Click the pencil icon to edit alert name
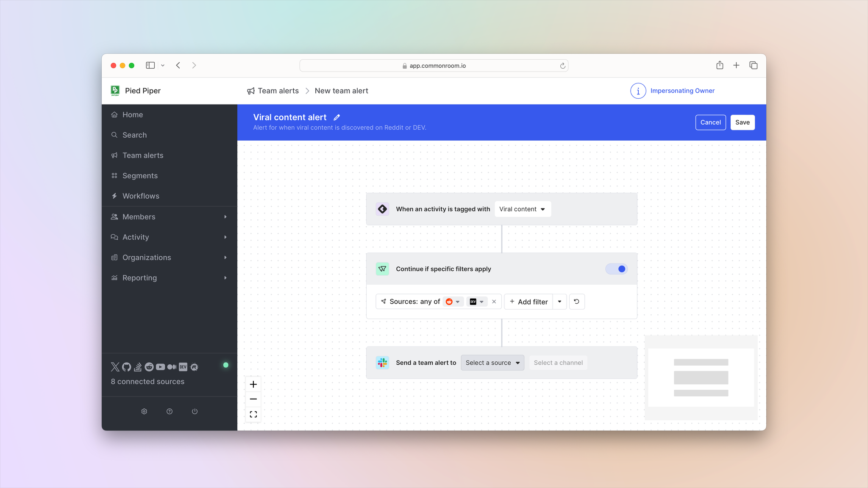Screen dimensions: 868x488 [337, 118]
